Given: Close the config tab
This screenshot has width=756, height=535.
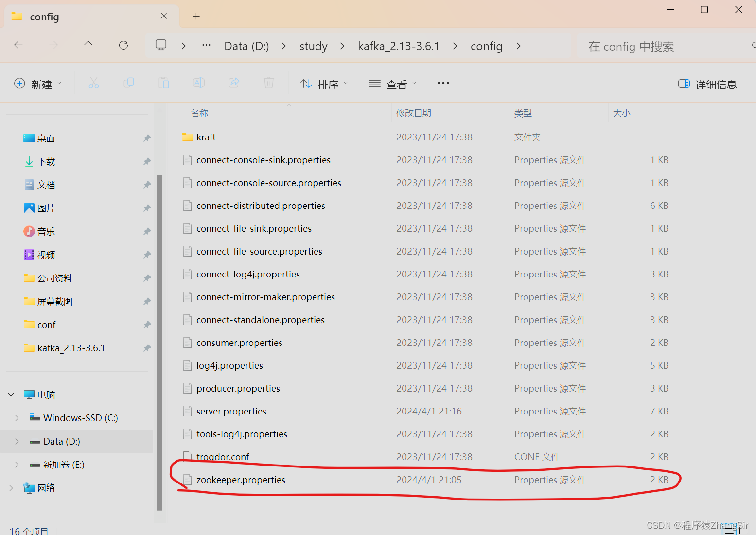Looking at the screenshot, I should tap(164, 16).
